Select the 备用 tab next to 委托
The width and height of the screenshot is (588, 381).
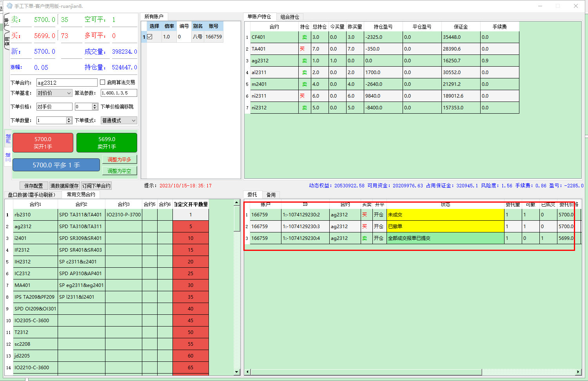pyautogui.click(x=271, y=195)
